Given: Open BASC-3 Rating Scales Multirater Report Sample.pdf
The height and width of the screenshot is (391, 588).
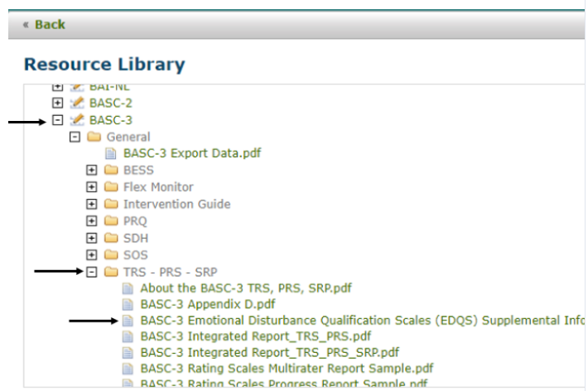Looking at the screenshot, I should click(287, 368).
